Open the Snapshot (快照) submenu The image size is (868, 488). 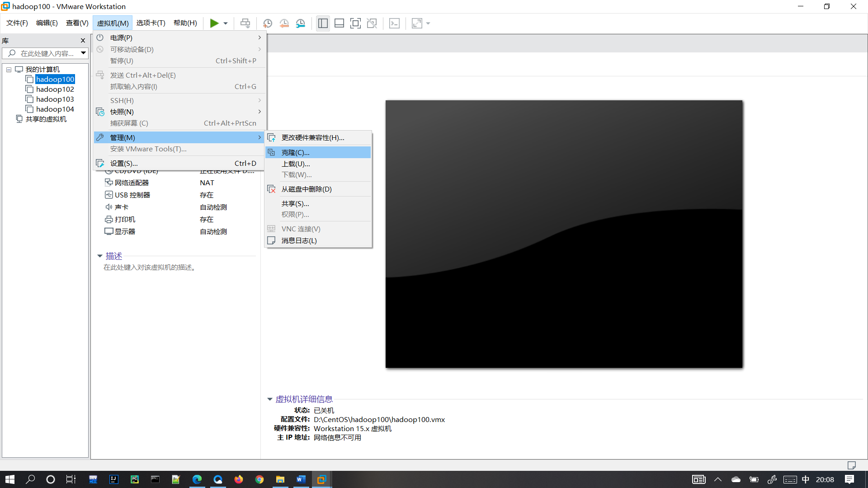[x=122, y=112]
